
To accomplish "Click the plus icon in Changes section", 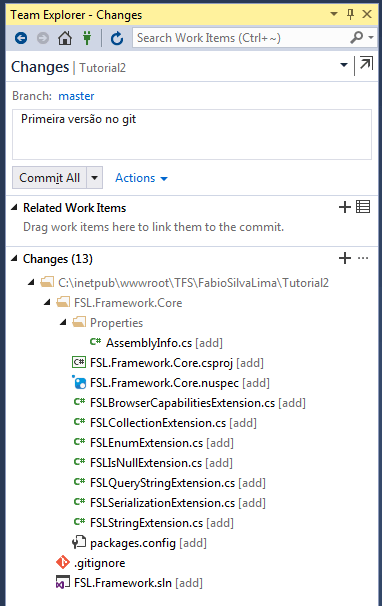I will 344,258.
